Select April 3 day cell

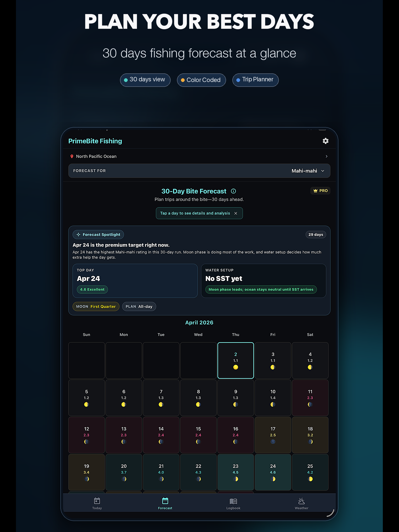pyautogui.click(x=273, y=360)
